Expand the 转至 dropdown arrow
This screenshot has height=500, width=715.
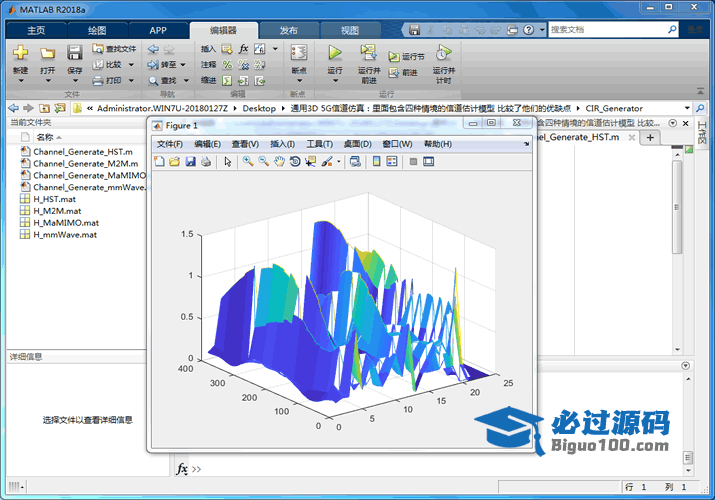pyautogui.click(x=183, y=65)
